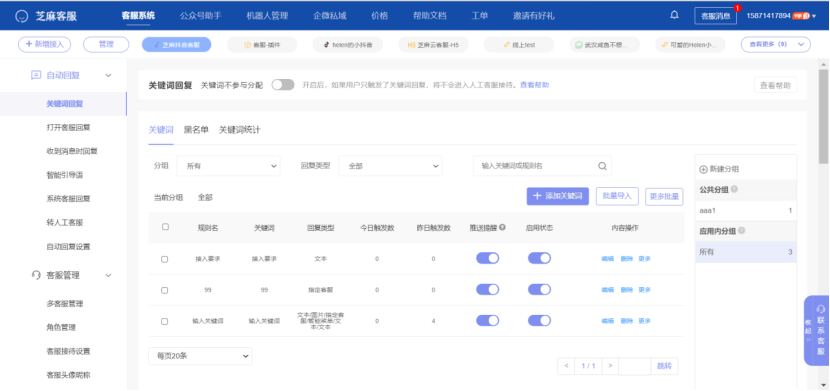The image size is (830, 391).
Task: Click the plus icon beside 新建分组
Action: click(703, 169)
